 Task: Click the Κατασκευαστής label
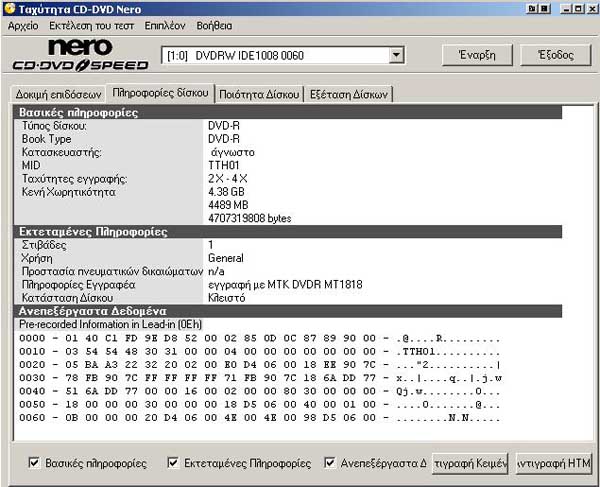[62, 152]
